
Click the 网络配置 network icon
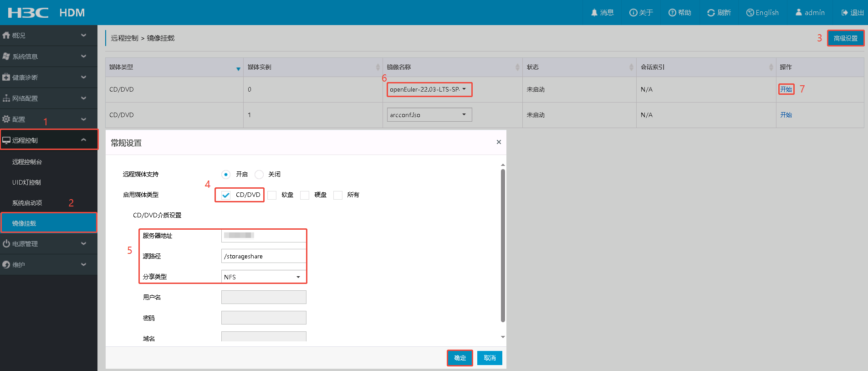[x=6, y=98]
